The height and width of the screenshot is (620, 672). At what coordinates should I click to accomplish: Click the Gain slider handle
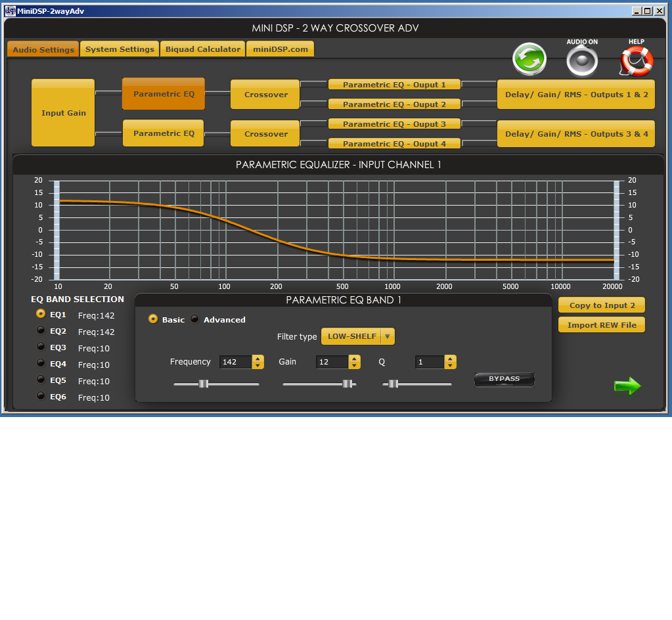pos(347,384)
